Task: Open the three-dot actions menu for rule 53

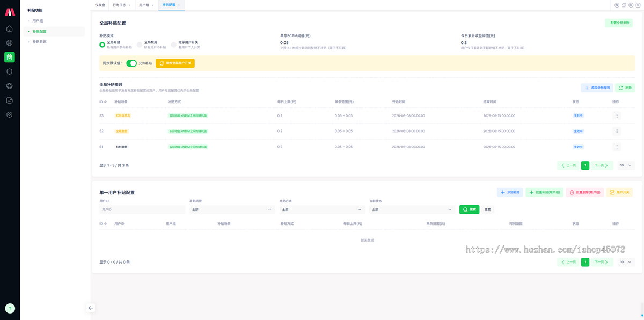Action: [617, 115]
